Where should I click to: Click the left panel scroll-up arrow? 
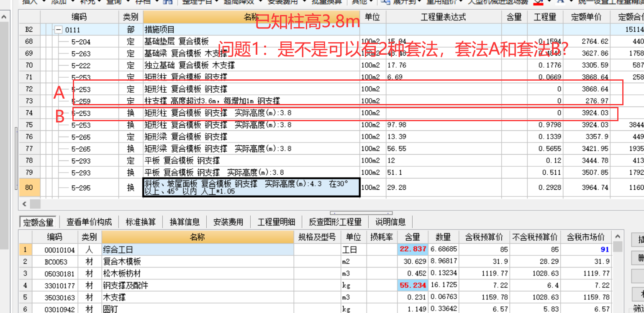coord(4,18)
